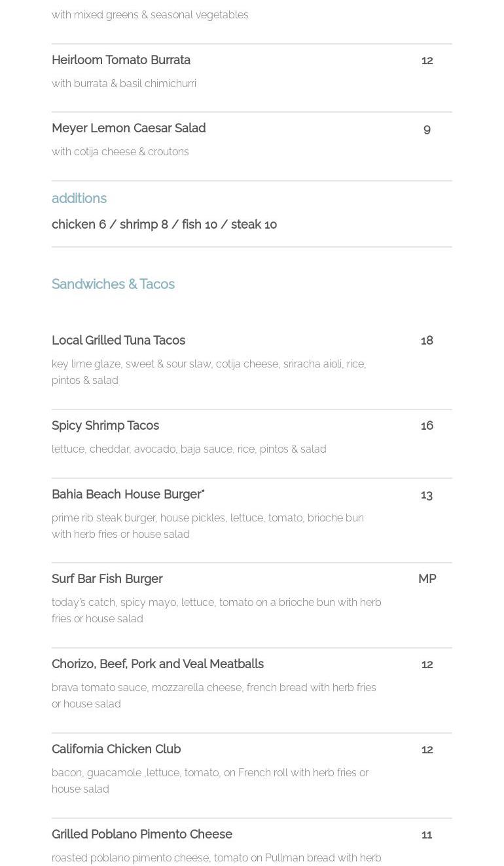
Task: Choose the Spicy Shrimp Tacos item
Action: [x=105, y=425]
